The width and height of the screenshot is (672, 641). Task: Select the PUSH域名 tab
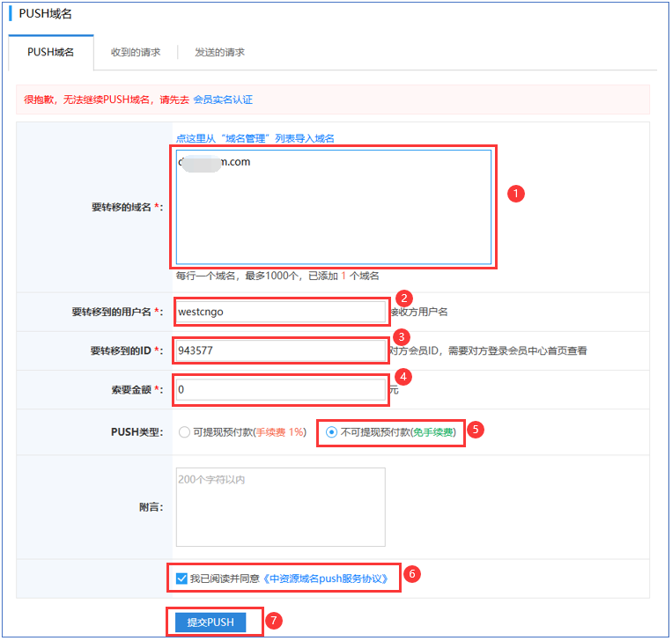(x=50, y=52)
